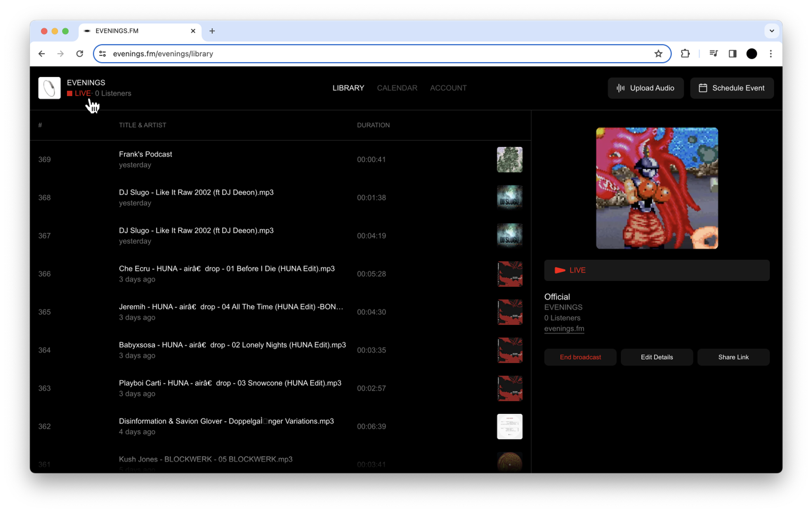The height and width of the screenshot is (512, 812).
Task: Select Frank's Podcast tree thumbnail
Action: [509, 159]
